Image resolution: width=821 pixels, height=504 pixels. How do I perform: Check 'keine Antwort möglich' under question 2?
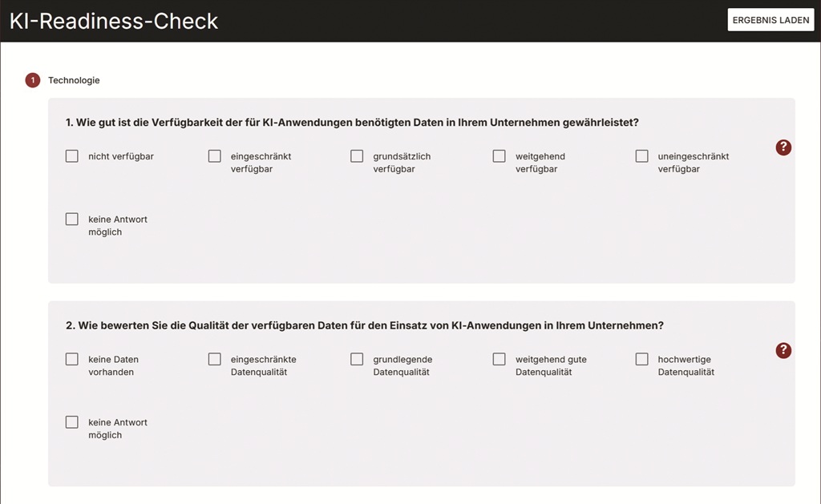point(71,422)
